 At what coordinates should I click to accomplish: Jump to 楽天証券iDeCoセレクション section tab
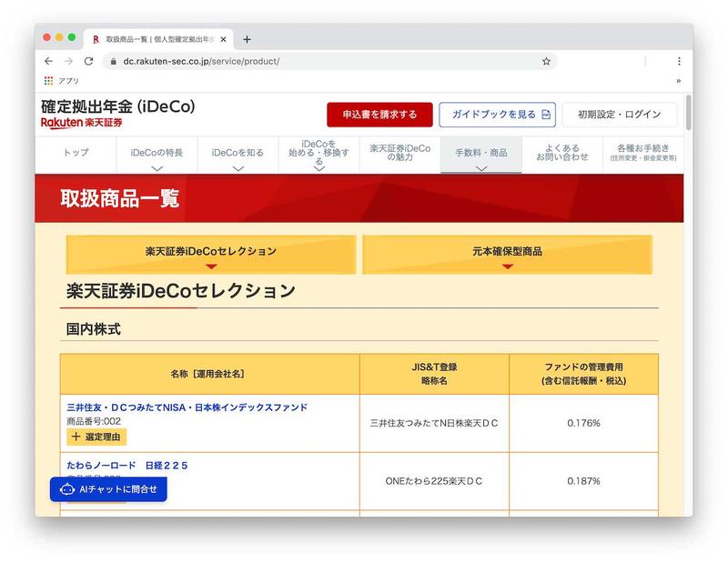pyautogui.click(x=211, y=255)
